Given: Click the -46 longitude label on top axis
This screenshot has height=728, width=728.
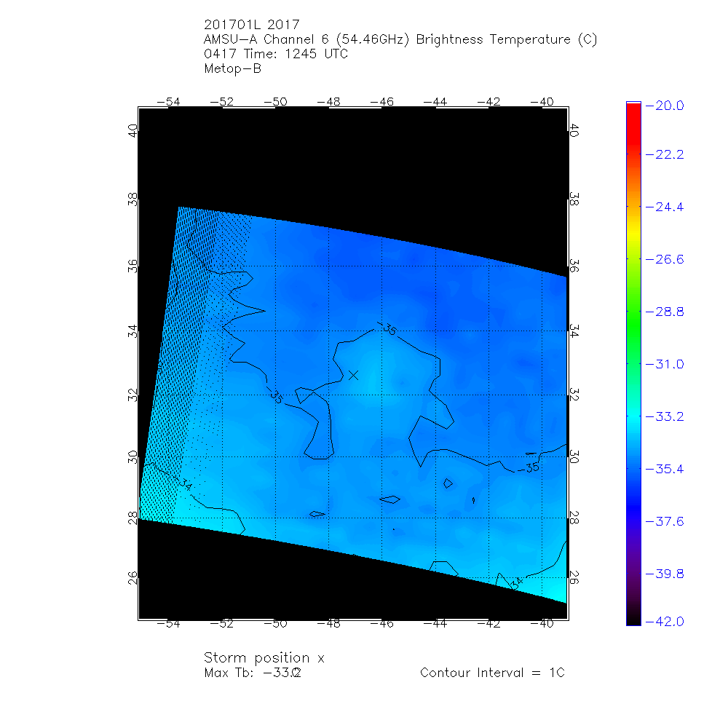Looking at the screenshot, I should click(381, 102).
